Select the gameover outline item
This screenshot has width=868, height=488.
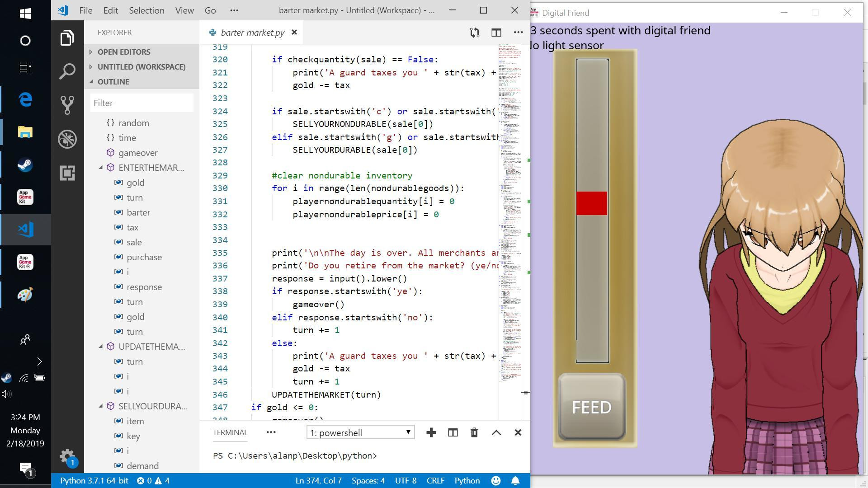pyautogui.click(x=138, y=153)
